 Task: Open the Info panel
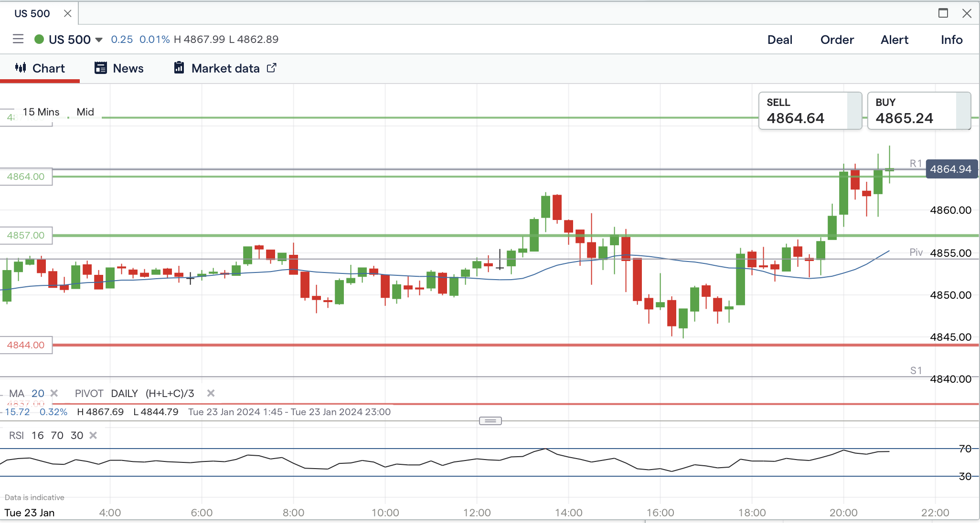click(x=952, y=40)
